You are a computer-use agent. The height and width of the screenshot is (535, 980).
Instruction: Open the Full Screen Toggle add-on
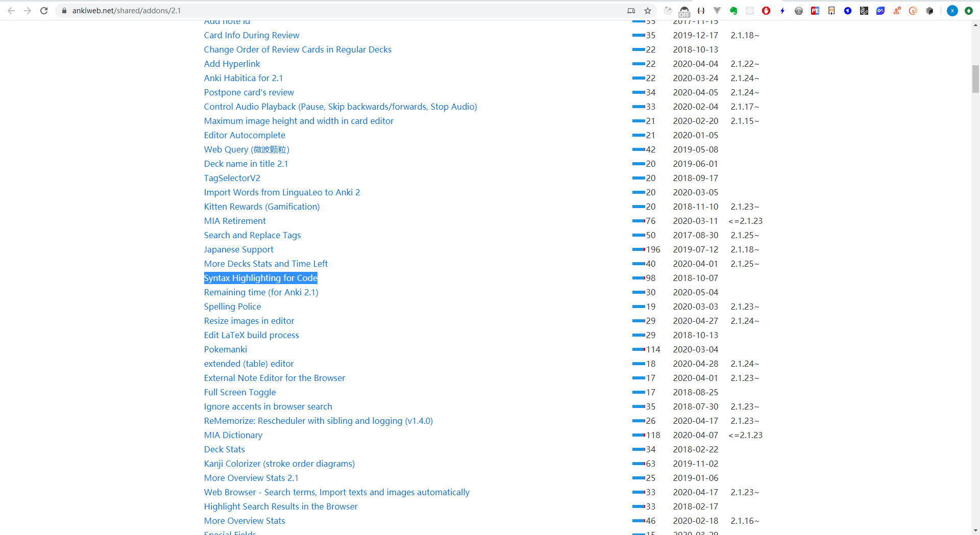point(240,392)
